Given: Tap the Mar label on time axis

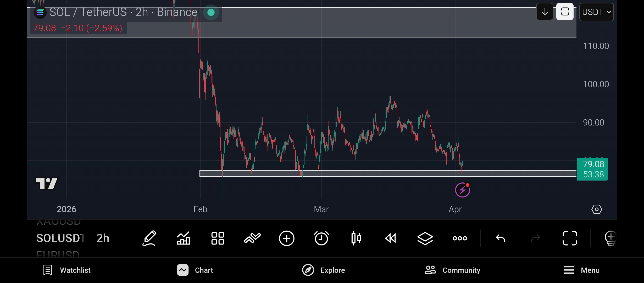Looking at the screenshot, I should pyautogui.click(x=321, y=209).
